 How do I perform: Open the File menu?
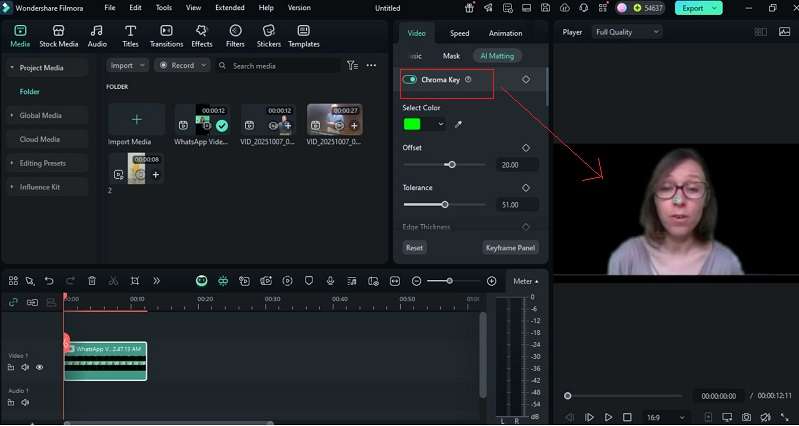click(x=110, y=8)
